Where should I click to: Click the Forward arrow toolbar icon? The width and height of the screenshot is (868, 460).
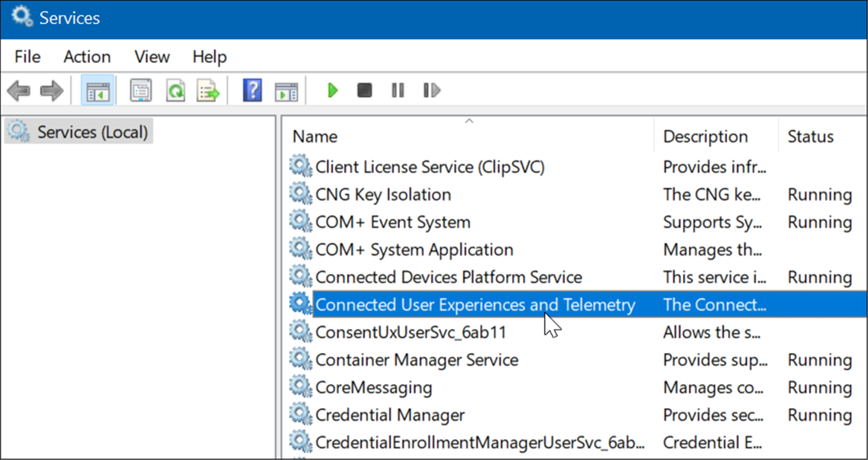(51, 91)
